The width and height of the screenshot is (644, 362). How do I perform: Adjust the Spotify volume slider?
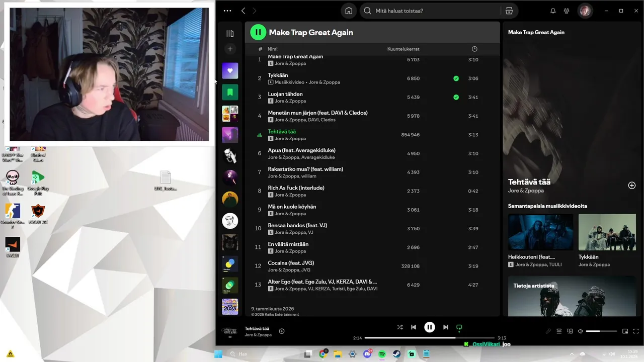point(601,331)
